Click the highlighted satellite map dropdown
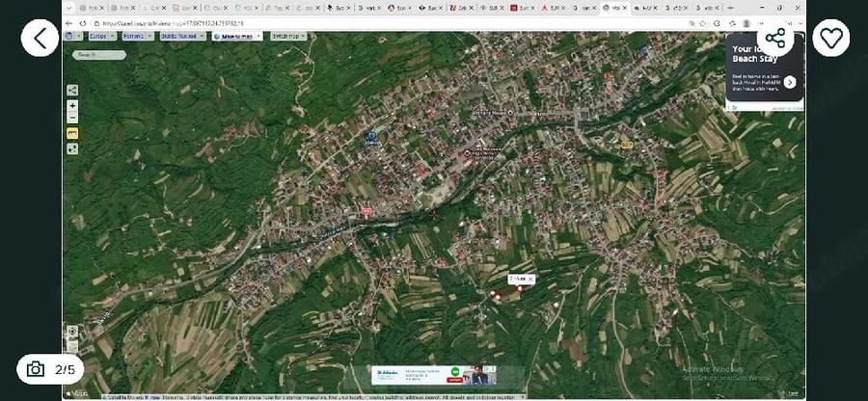This screenshot has height=401, width=868. pyautogui.click(x=237, y=36)
